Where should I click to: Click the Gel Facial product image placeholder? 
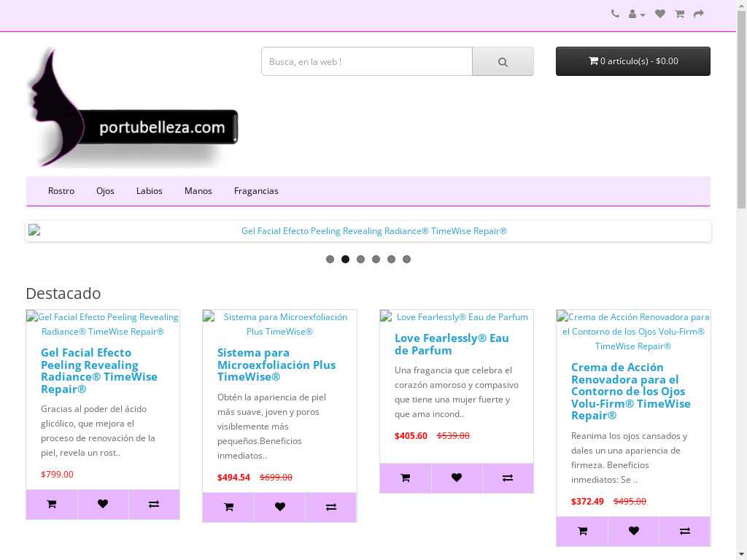click(103, 324)
